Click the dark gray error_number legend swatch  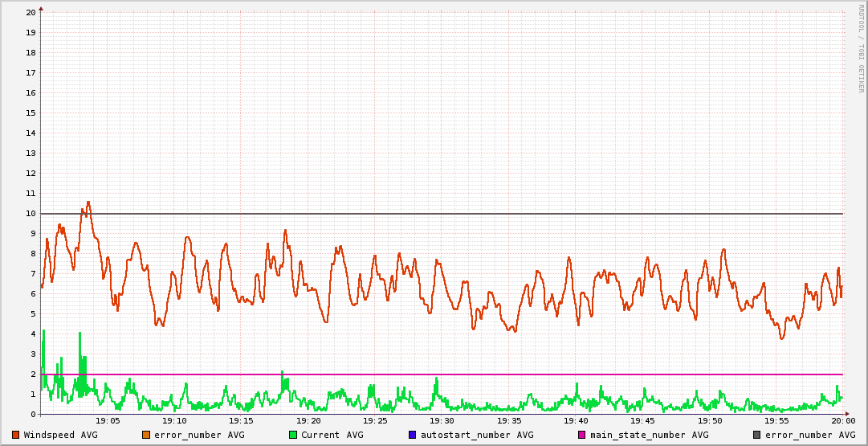point(757,435)
